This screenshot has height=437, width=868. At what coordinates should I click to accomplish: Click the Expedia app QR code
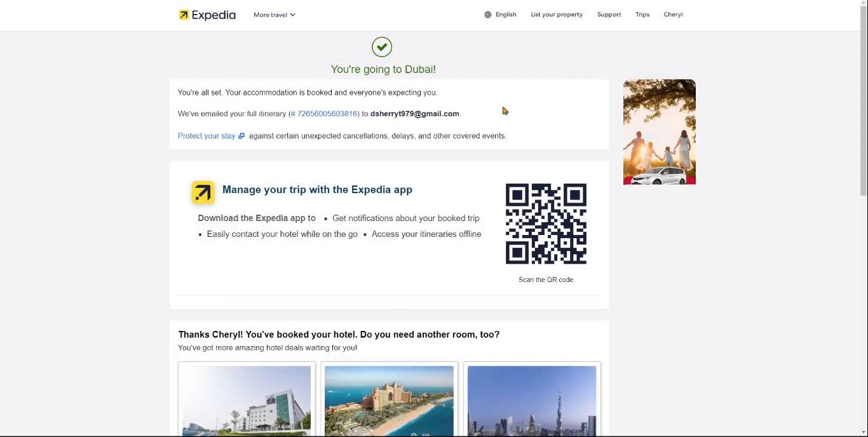(x=546, y=224)
